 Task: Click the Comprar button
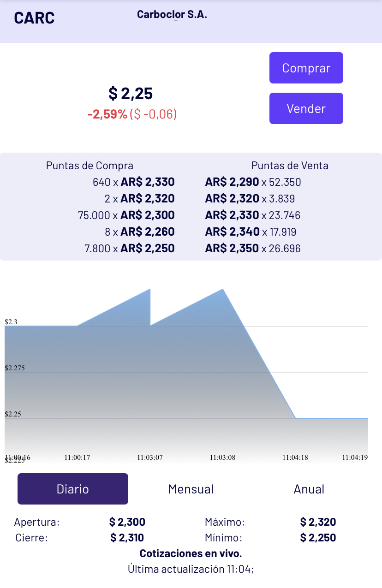(306, 68)
